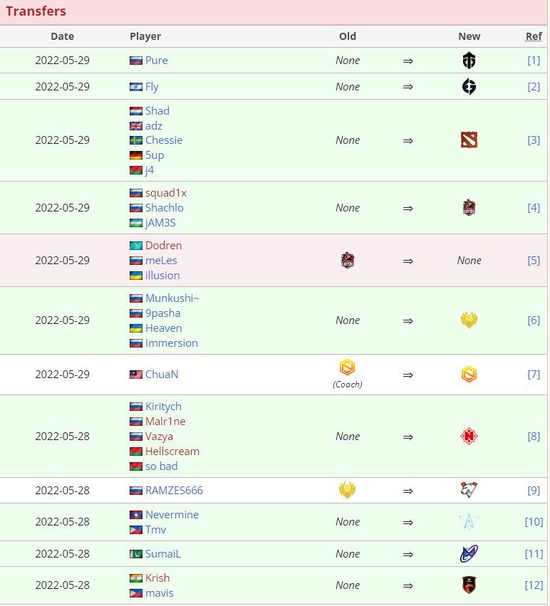This screenshot has width=550, height=606.
Task: Click the gold winged logo in Munkushi~ row
Action: click(469, 320)
